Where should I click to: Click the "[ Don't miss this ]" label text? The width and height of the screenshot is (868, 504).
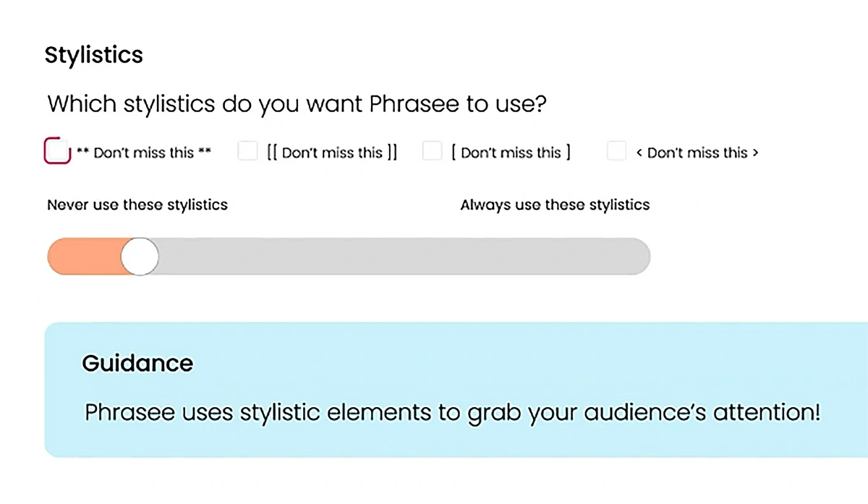tap(511, 153)
